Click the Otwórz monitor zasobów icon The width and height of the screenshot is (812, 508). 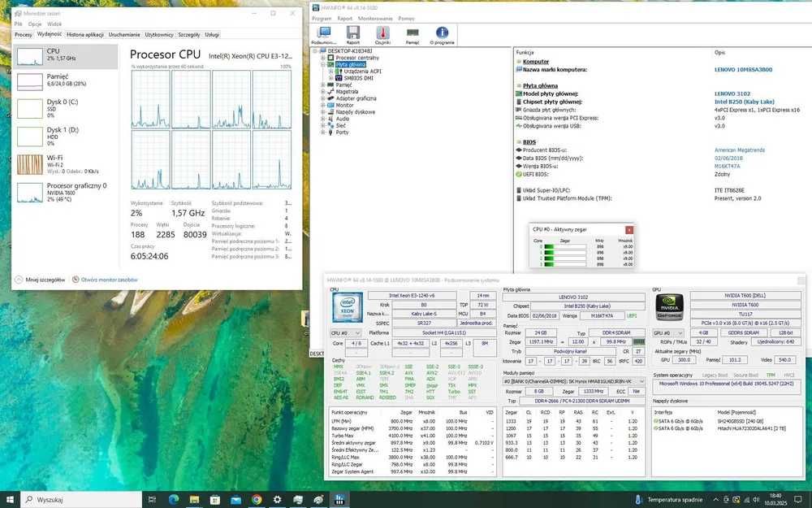(x=76, y=280)
